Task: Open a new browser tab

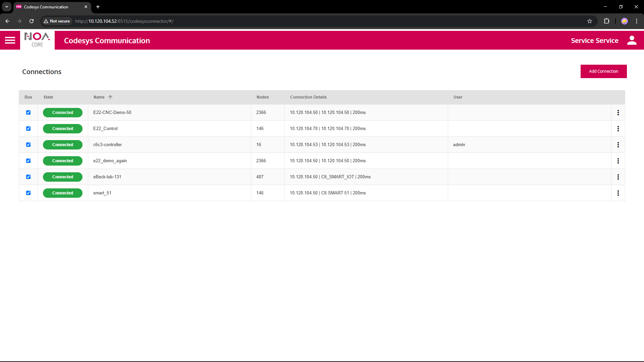Action: click(98, 7)
